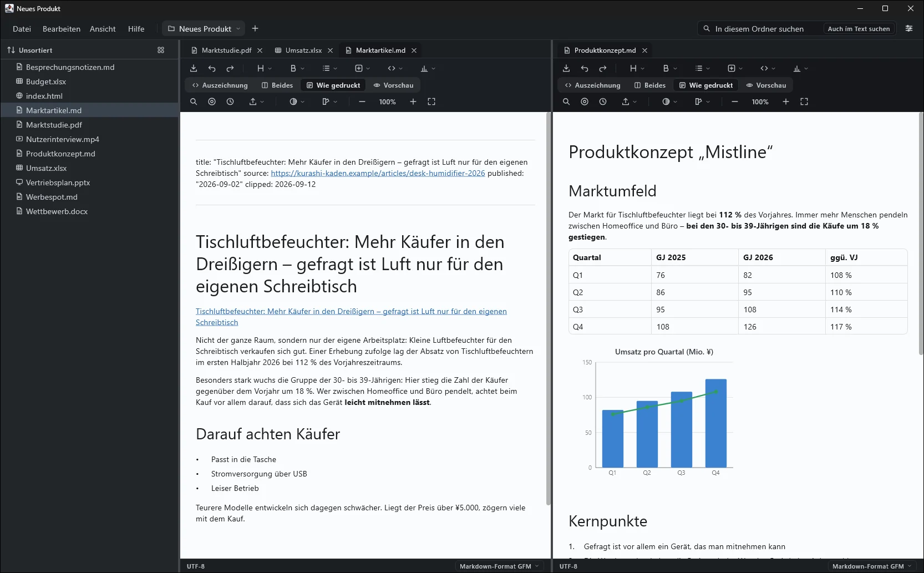
Task: Switch Produktkonzept.md pane to Vorschau view
Action: pos(766,85)
